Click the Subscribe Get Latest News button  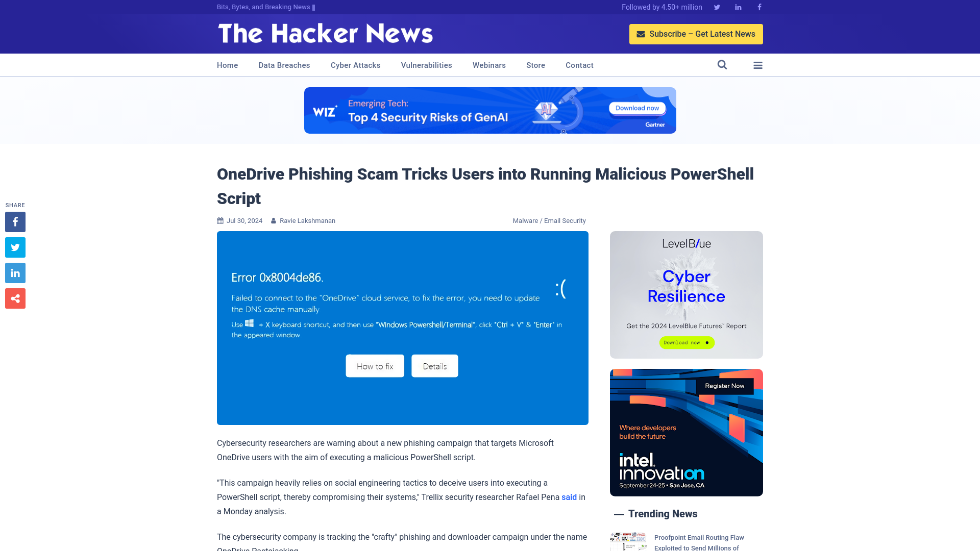pos(696,34)
